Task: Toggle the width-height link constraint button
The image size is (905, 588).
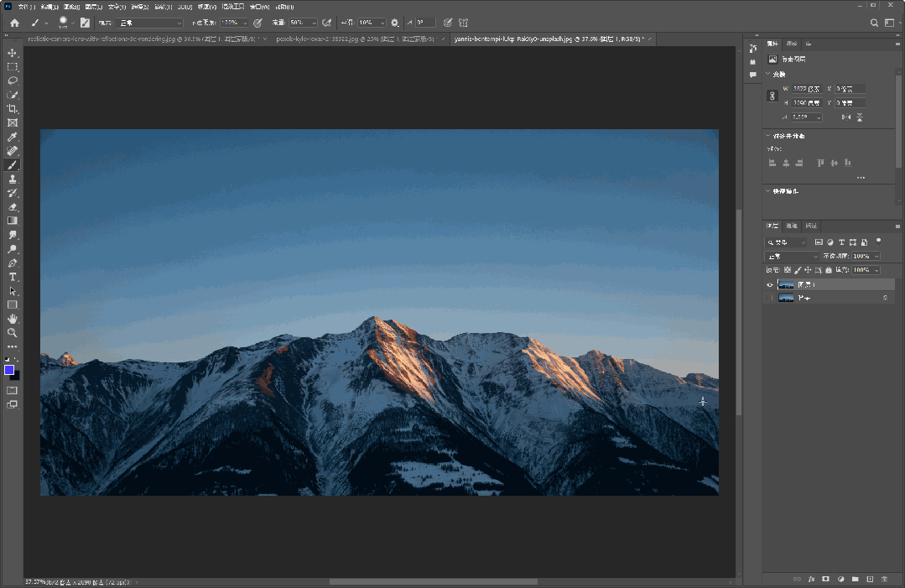Action: pos(772,96)
